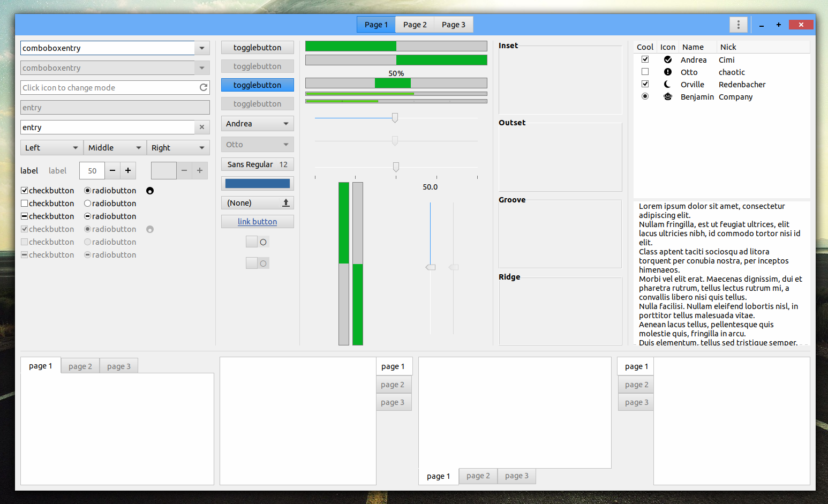This screenshot has height=504, width=828.
Task: Open the Middle dropdown
Action: (x=115, y=147)
